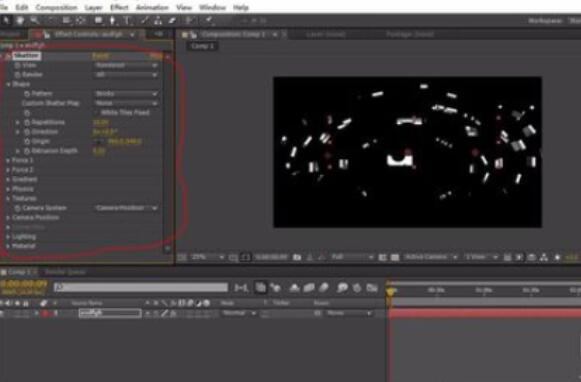Toggle the White Tiles Fixed checkbox
581x382 pixels.
pyautogui.click(x=96, y=112)
